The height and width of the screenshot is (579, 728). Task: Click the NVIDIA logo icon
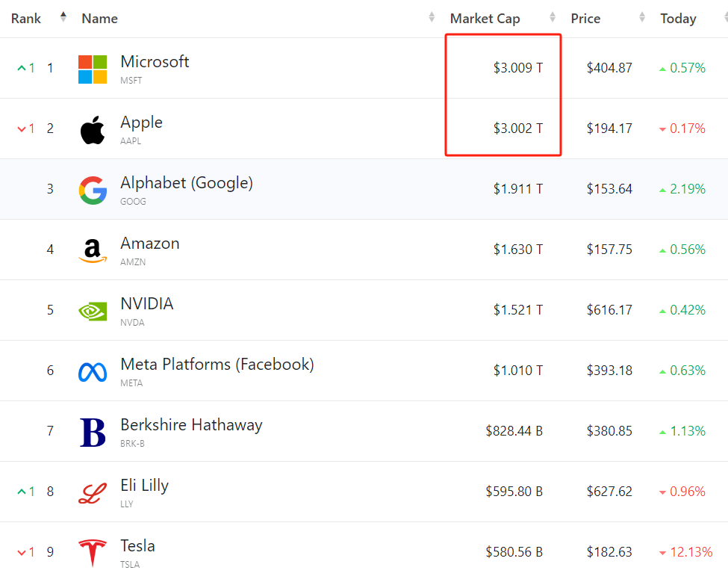click(x=93, y=311)
